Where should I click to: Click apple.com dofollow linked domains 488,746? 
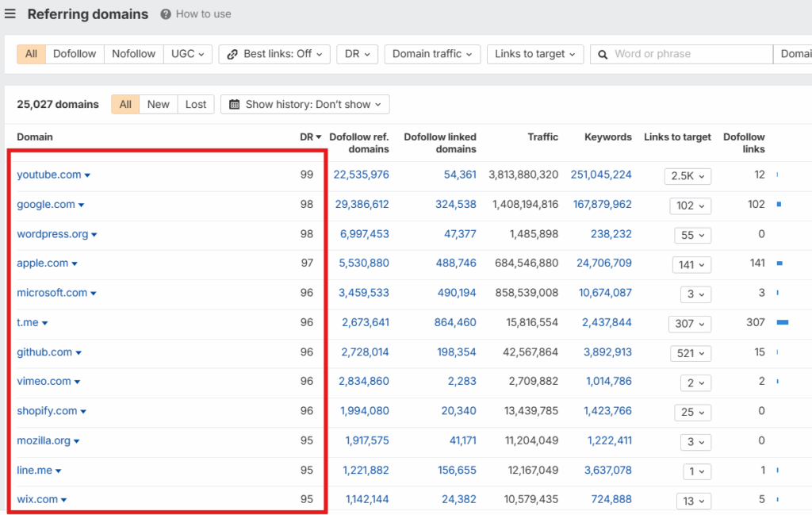(x=456, y=263)
